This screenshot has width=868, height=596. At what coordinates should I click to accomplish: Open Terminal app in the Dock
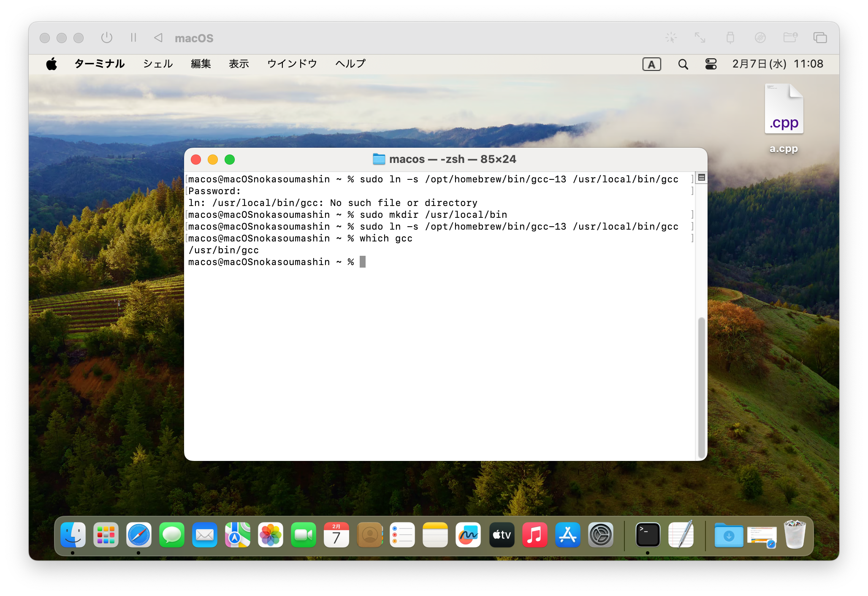(648, 535)
